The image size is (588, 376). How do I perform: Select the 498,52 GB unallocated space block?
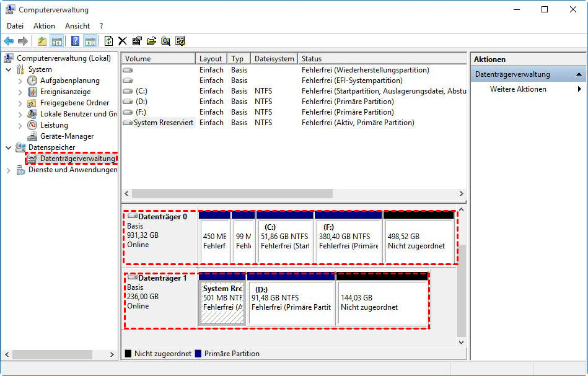pyautogui.click(x=418, y=240)
